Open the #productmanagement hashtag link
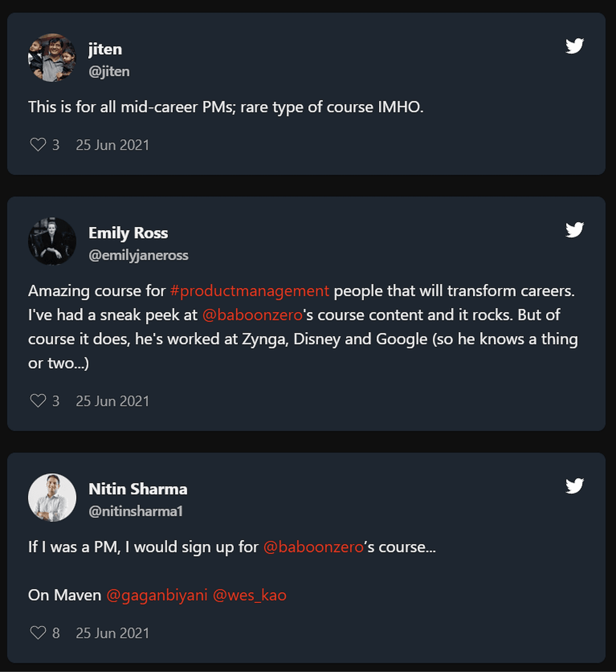 pyautogui.click(x=249, y=291)
